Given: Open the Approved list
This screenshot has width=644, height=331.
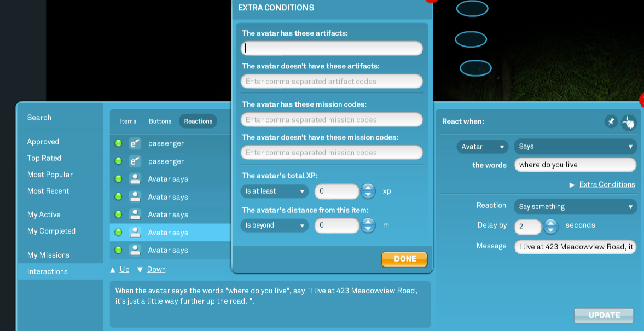Looking at the screenshot, I should tap(43, 142).
